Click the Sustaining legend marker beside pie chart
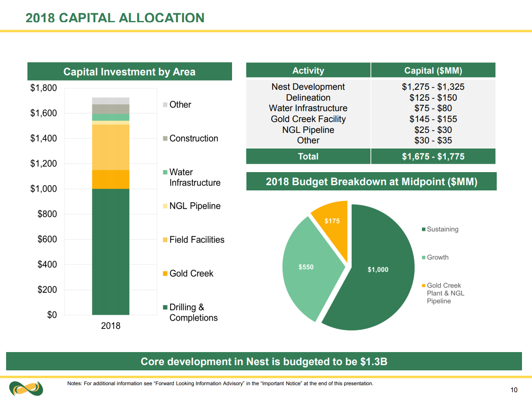 [424, 230]
